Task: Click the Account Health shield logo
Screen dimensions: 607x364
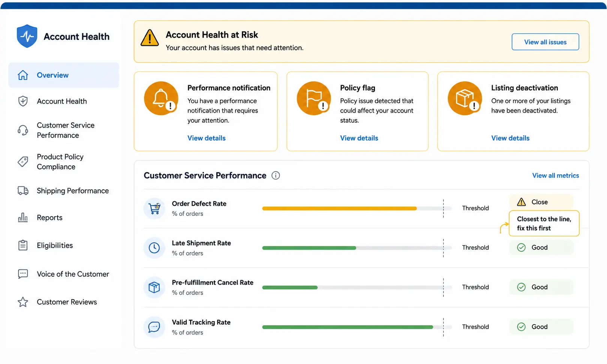Action: tap(27, 36)
